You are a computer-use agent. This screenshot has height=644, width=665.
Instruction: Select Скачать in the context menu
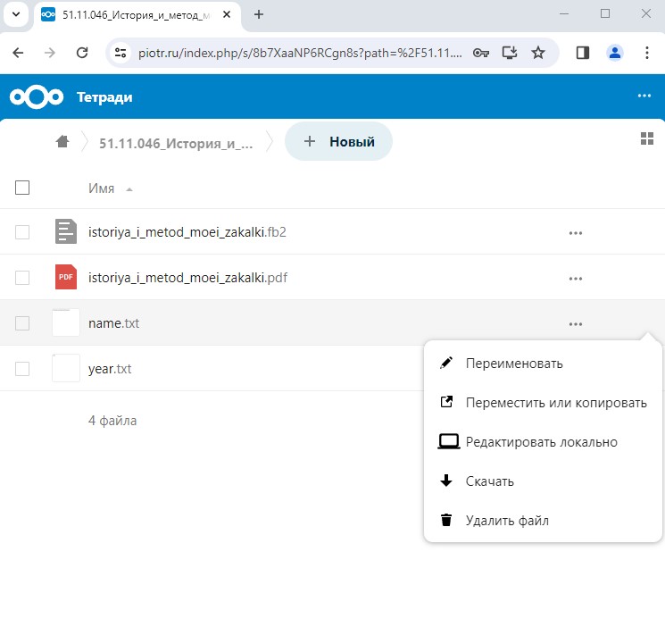(489, 481)
